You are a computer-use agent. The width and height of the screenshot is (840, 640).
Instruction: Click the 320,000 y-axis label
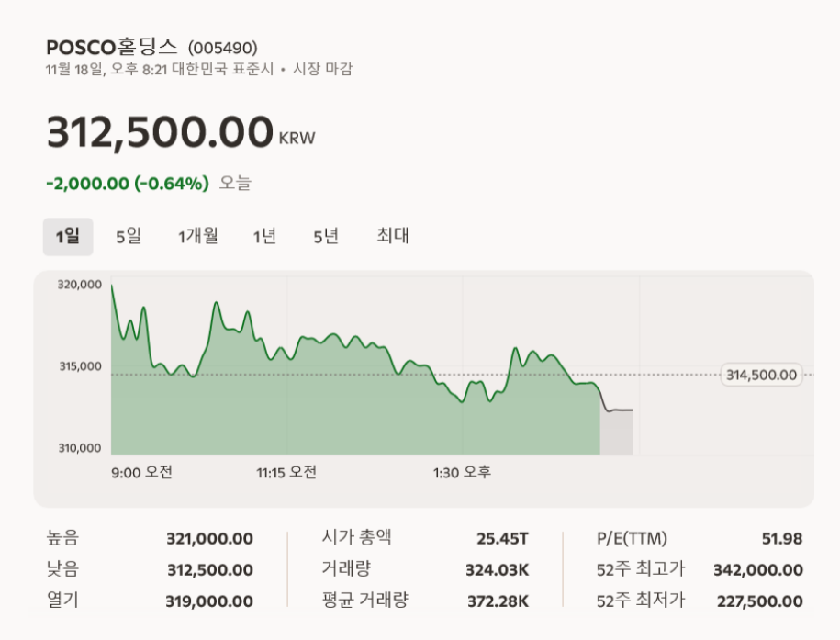(x=80, y=285)
